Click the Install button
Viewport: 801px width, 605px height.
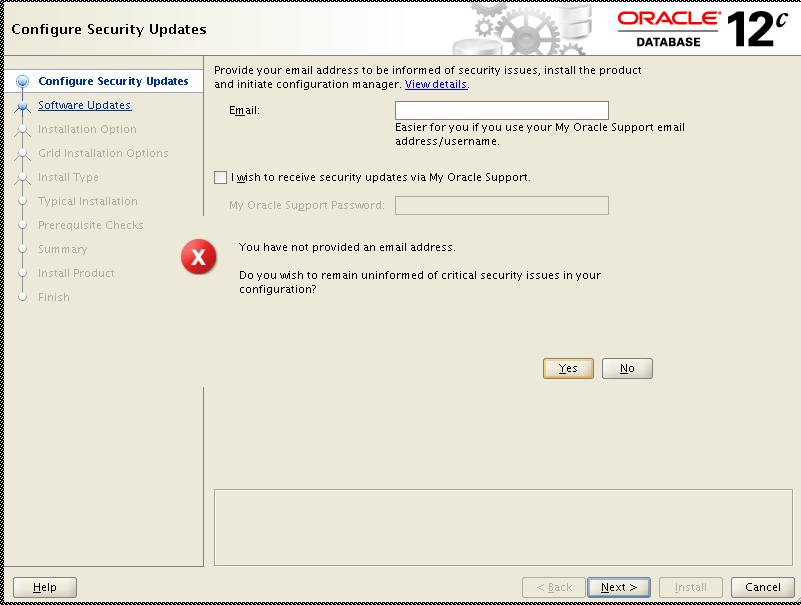691,588
